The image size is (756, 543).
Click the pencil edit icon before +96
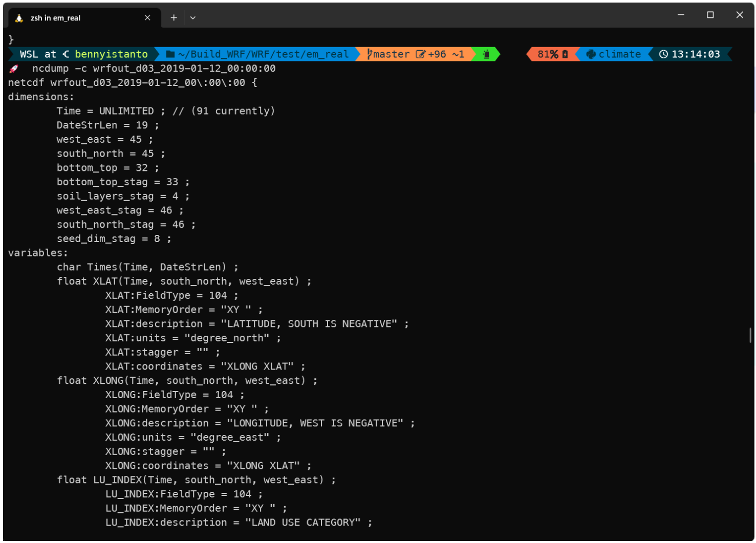coord(420,54)
